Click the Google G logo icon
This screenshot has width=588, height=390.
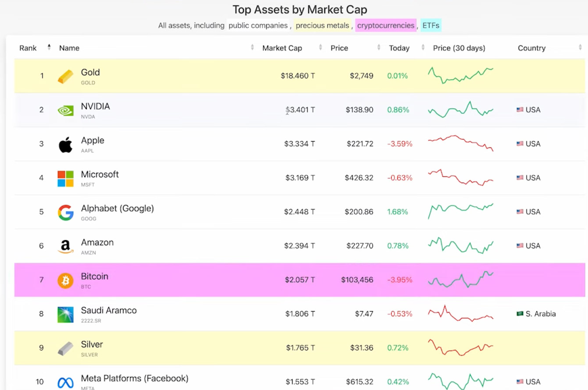[66, 213]
